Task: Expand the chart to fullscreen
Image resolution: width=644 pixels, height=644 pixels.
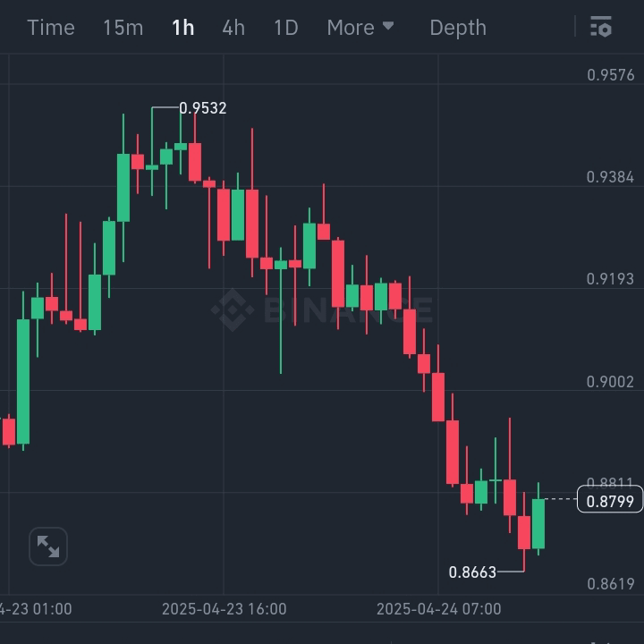Action: 48,547
